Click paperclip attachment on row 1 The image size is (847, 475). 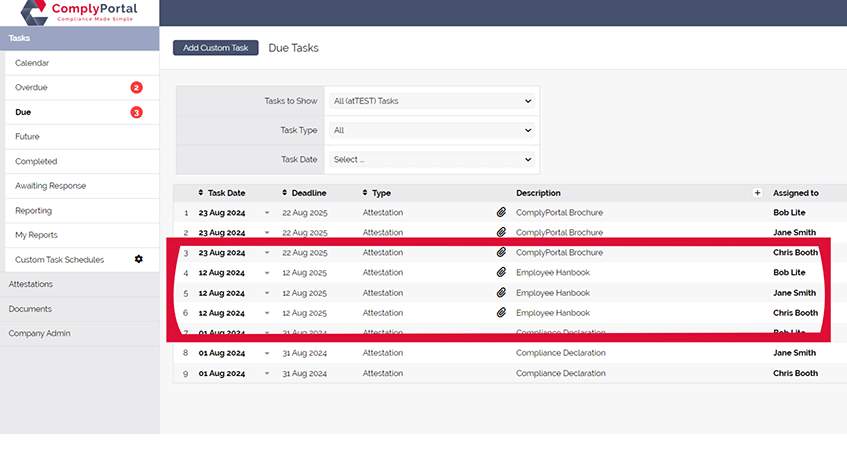tap(501, 213)
